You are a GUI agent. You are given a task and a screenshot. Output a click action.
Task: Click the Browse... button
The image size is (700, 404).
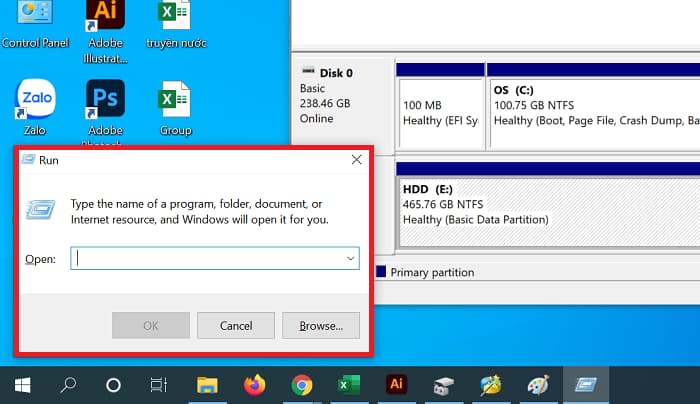pos(320,325)
